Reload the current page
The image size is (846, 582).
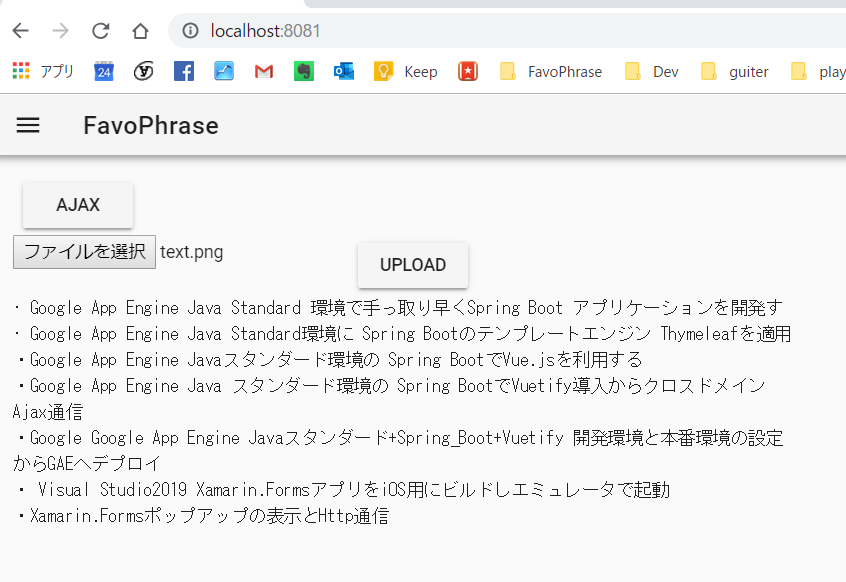(x=100, y=31)
